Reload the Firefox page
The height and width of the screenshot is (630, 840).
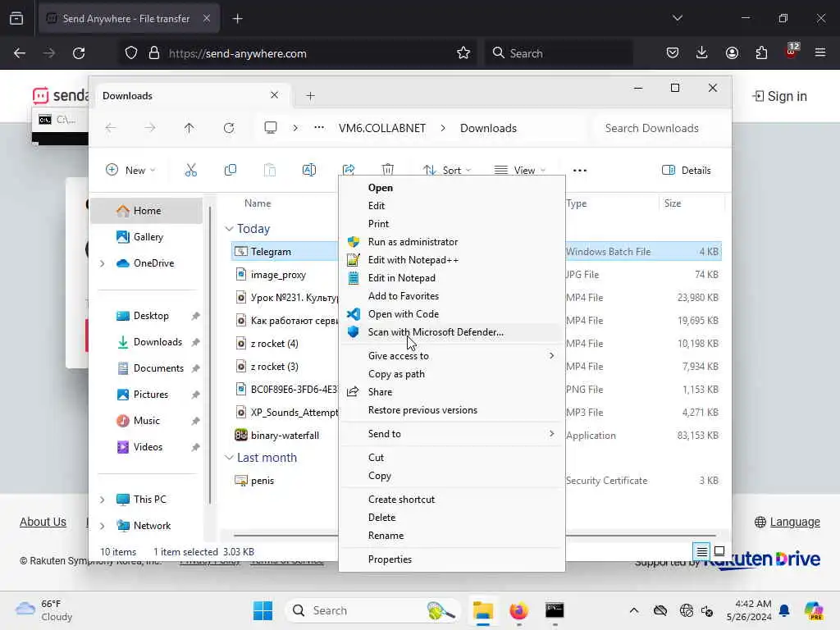(x=79, y=53)
